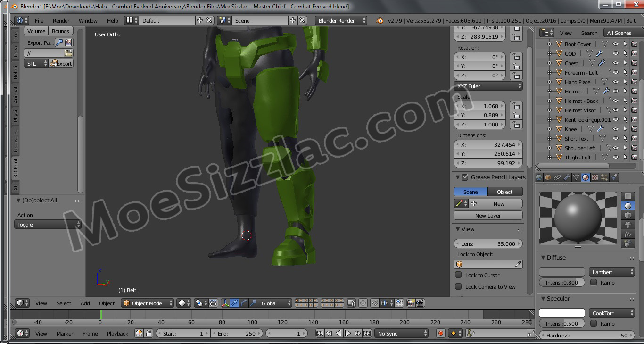This screenshot has height=344, width=644.
Task: Select flat plane material preview shape
Action: click(628, 196)
